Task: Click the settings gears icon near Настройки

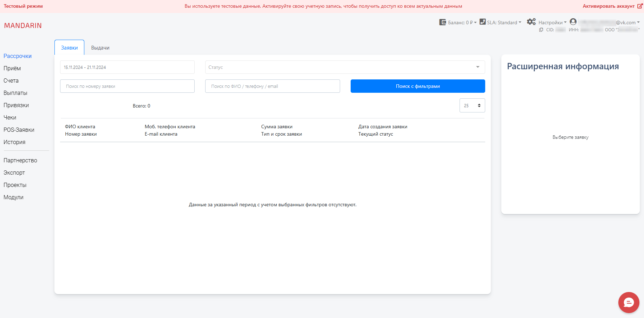Action: [x=531, y=21]
